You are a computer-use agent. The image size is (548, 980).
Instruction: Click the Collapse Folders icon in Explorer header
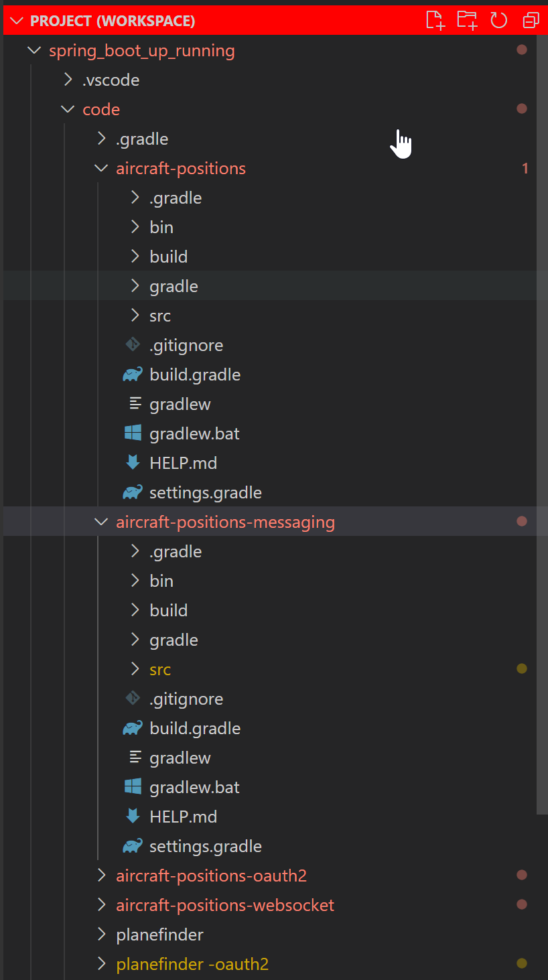[x=531, y=20]
